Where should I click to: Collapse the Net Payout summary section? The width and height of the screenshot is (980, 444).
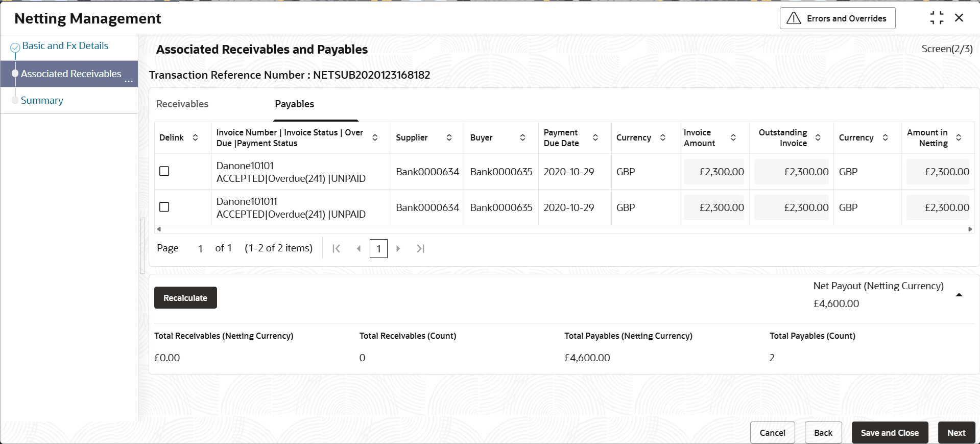point(959,295)
